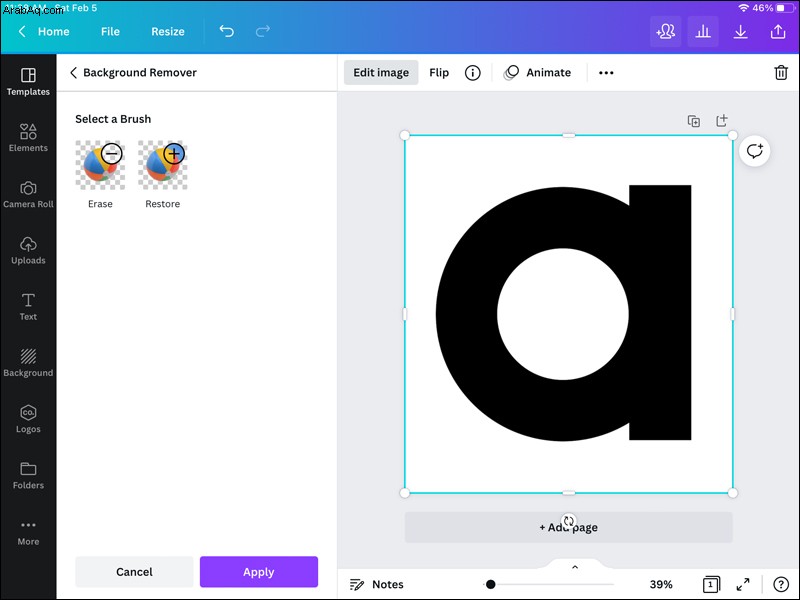Apply background remover changes
Image resolution: width=800 pixels, height=600 pixels.
[x=259, y=571]
